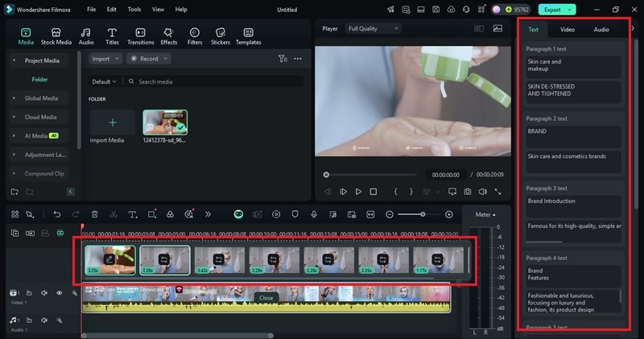Open the File menu

click(91, 9)
